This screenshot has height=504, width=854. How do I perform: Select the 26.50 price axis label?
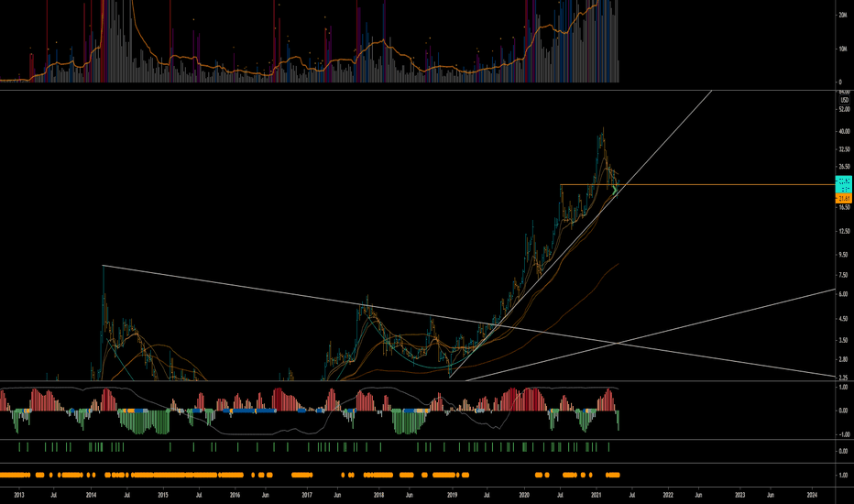844,168
